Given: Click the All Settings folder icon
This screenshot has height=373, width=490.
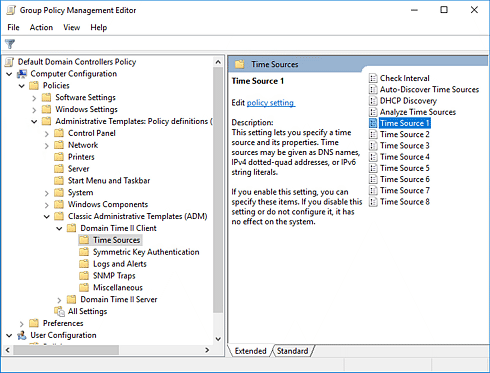Looking at the screenshot, I should tap(60, 311).
